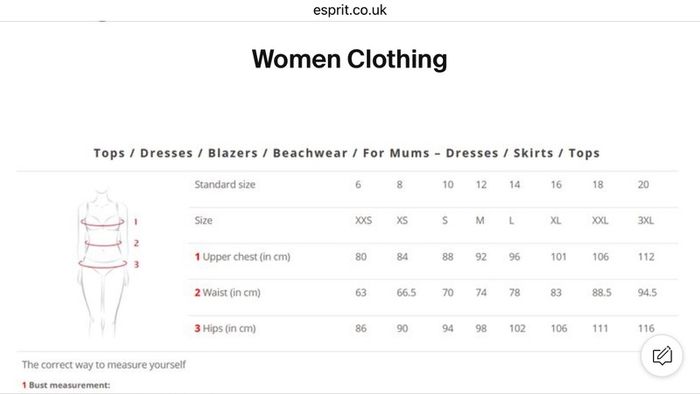Select upper chest value 101 for XL

tap(558, 257)
